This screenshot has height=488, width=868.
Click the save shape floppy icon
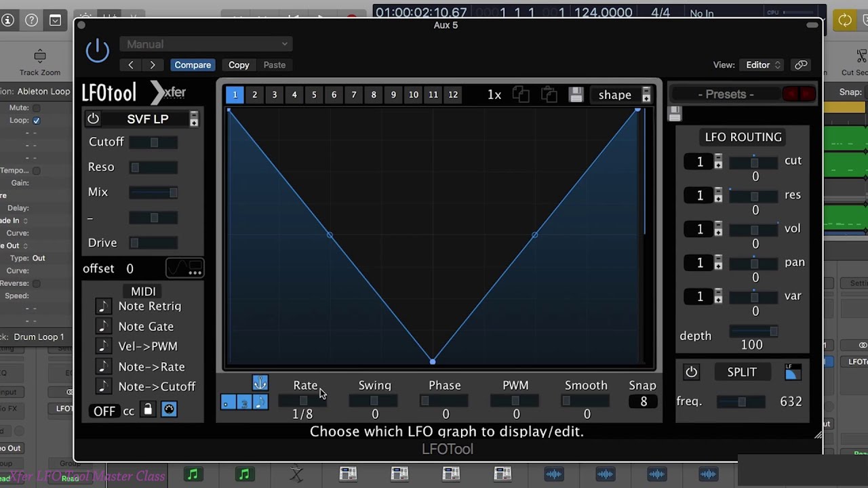pos(576,95)
